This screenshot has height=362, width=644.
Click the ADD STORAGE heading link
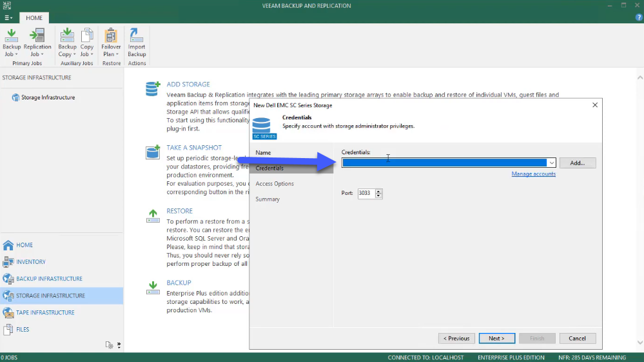tap(188, 85)
